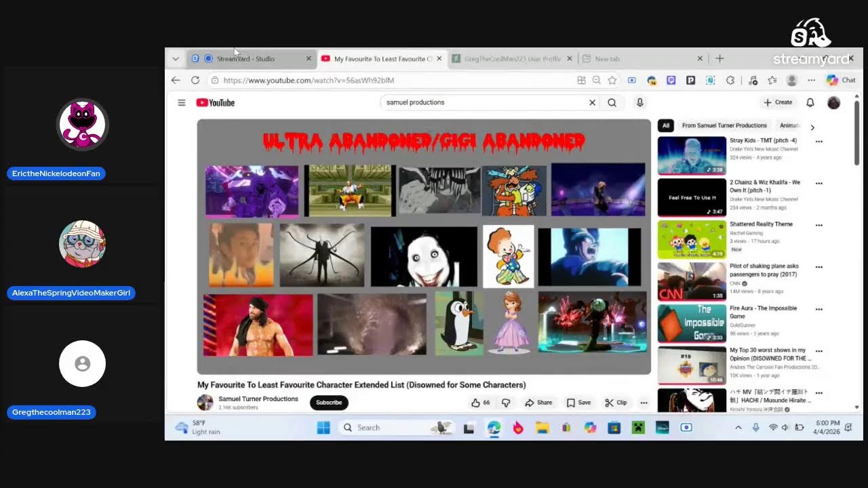The image size is (868, 488).
Task: Open options for 2 Chainz video
Action: pos(819,184)
